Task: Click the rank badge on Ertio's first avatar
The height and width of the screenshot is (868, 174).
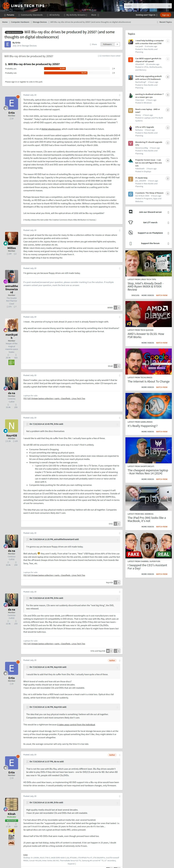Action: pos(6,108)
